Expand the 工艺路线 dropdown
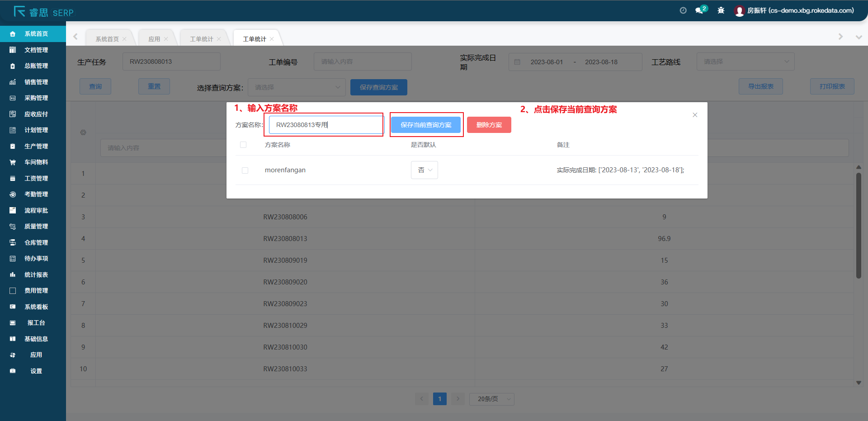Viewport: 868px width, 421px height. pos(745,61)
